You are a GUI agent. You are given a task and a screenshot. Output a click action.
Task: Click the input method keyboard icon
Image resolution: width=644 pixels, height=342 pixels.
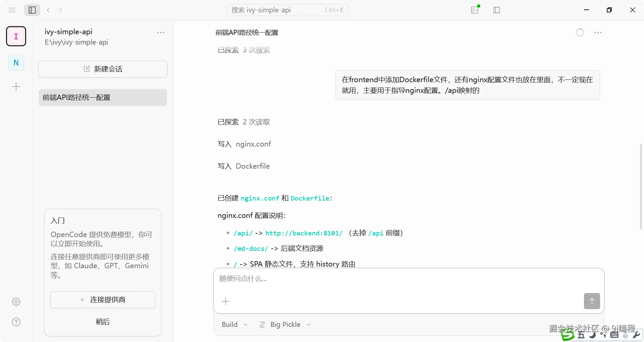click(614, 335)
